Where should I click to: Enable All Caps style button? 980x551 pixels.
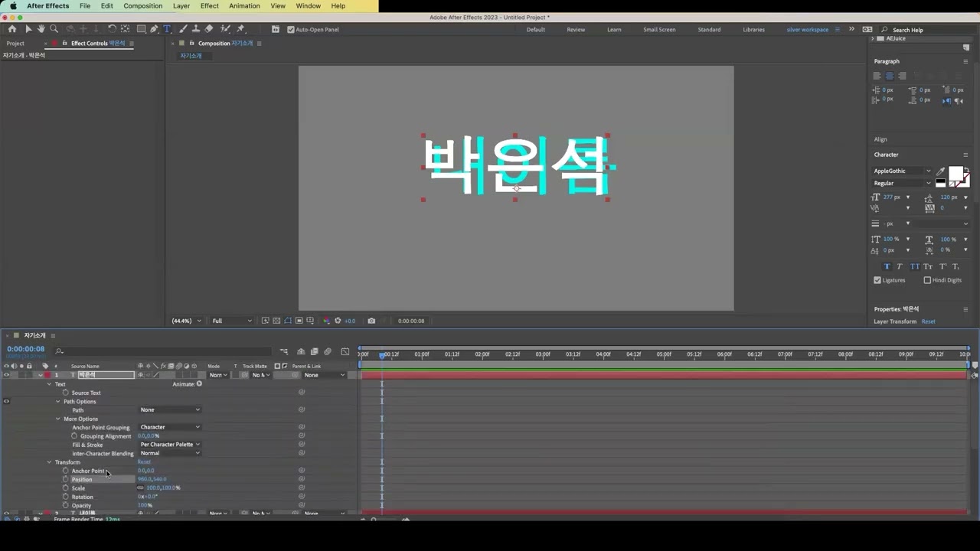point(914,266)
